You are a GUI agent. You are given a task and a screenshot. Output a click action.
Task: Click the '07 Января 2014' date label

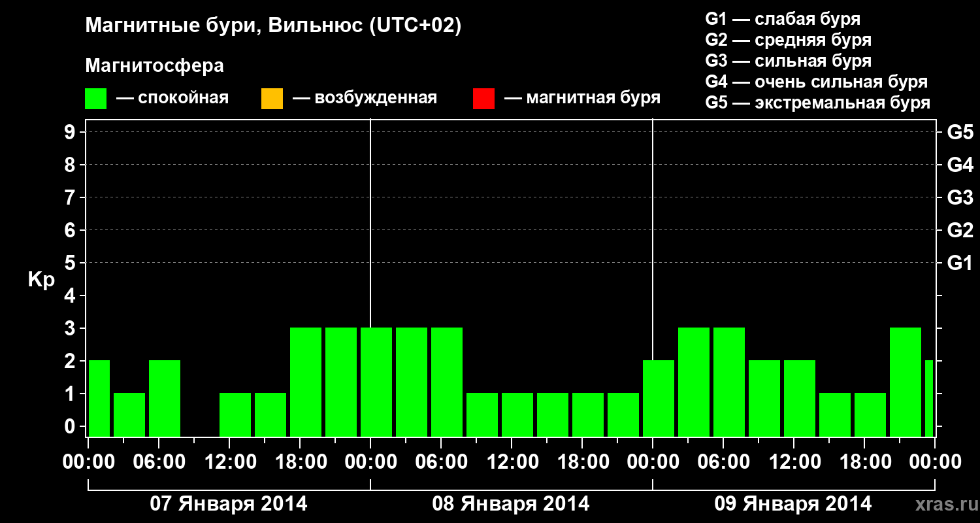pos(229,504)
